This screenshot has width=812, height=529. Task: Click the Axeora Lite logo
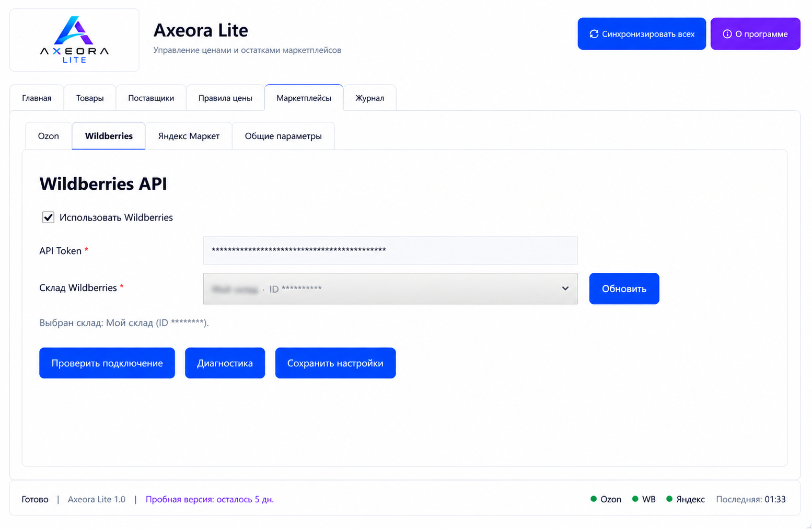tap(74, 40)
